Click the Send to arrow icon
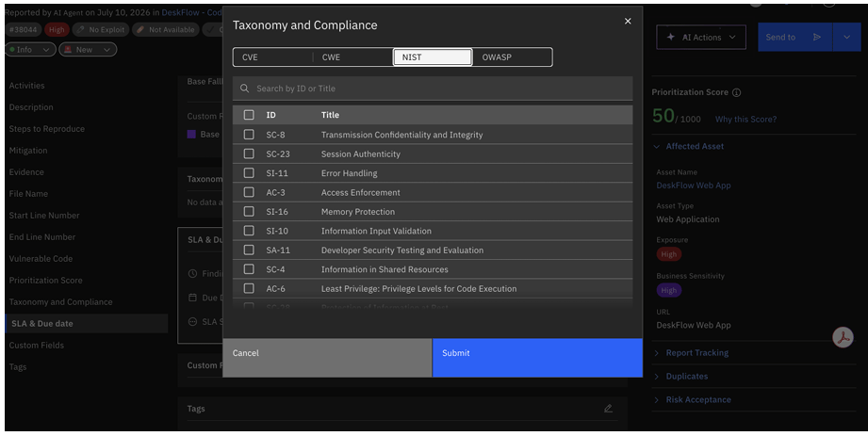Image resolution: width=868 pixels, height=436 pixels. click(x=816, y=37)
